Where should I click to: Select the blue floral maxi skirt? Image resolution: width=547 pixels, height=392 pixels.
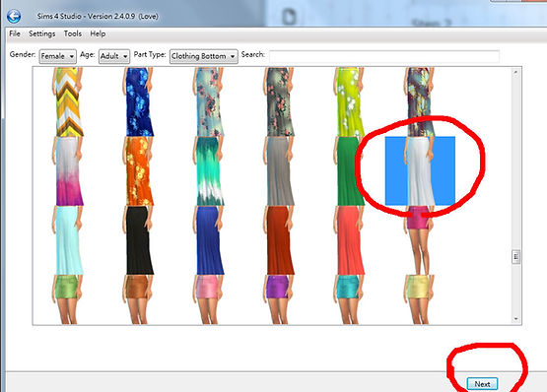coord(139,101)
